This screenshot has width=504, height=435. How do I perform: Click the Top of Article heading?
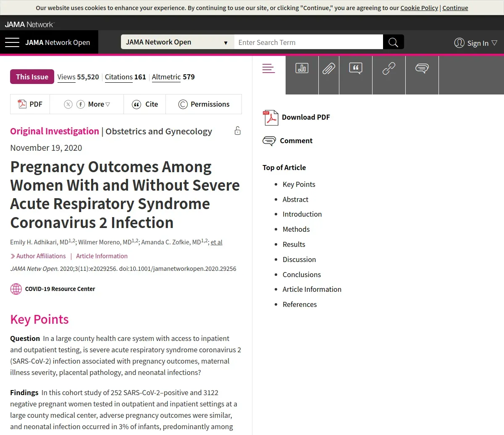click(284, 168)
